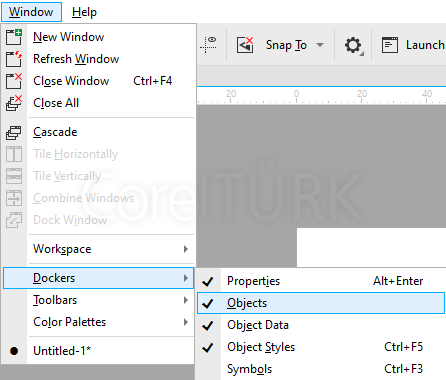Click the Cascade windows icon

14,132
